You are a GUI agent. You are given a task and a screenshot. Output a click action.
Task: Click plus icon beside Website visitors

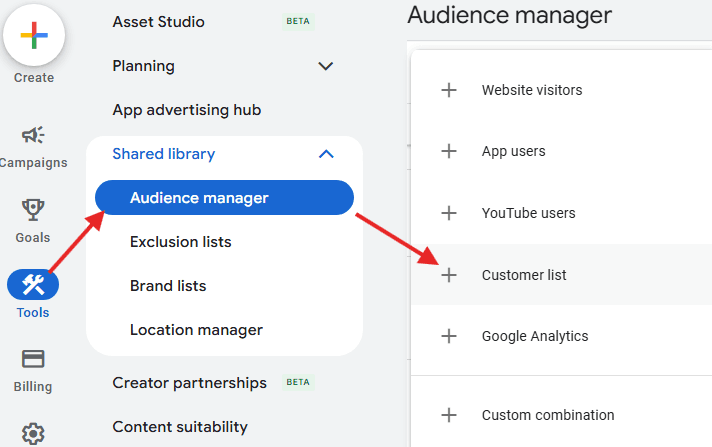tap(449, 90)
